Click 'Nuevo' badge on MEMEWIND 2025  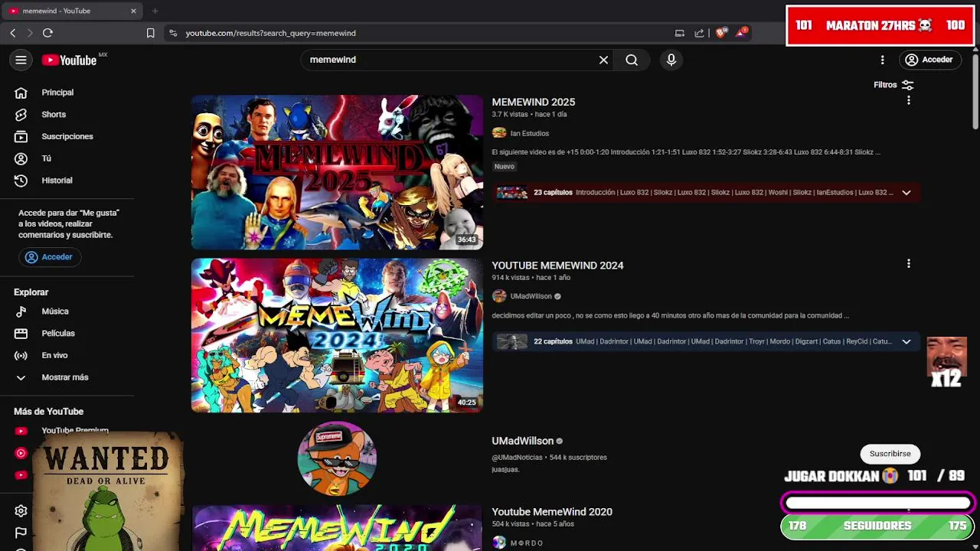[505, 166]
